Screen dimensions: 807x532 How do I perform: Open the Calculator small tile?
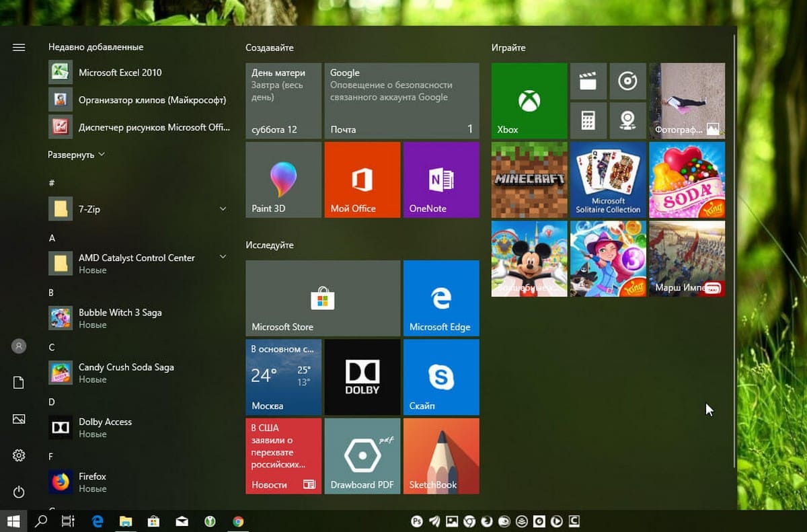pyautogui.click(x=588, y=120)
